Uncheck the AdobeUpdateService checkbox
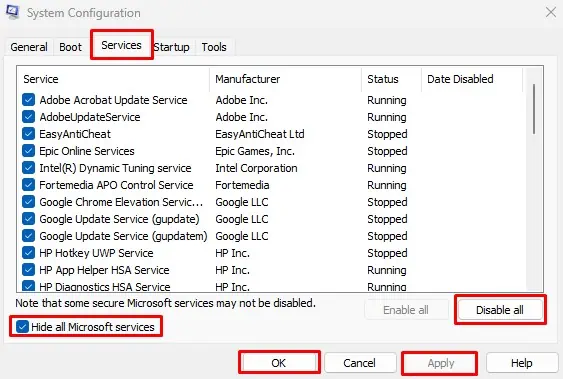Viewport: 563px width, 379px height. click(x=28, y=117)
